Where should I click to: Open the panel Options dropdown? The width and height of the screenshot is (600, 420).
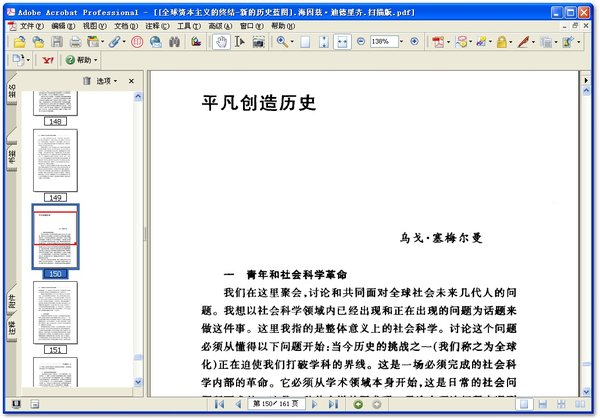pos(106,81)
